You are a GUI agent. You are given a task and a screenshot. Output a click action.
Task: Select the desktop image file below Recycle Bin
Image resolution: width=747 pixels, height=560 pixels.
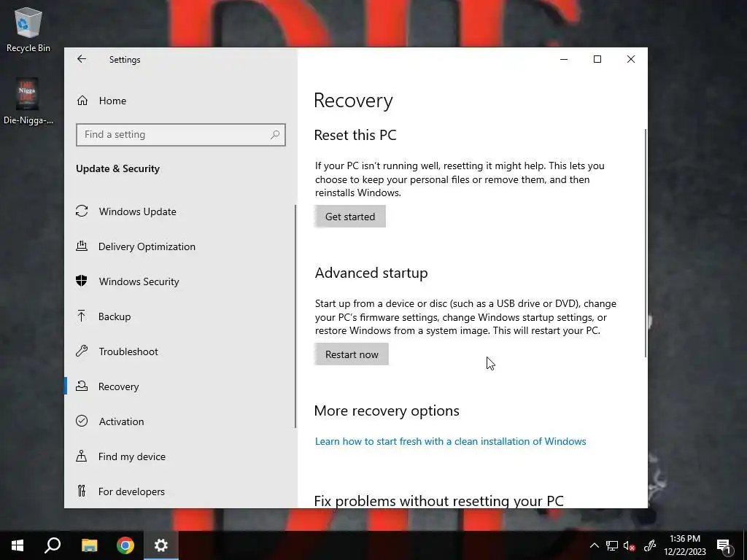click(x=28, y=101)
